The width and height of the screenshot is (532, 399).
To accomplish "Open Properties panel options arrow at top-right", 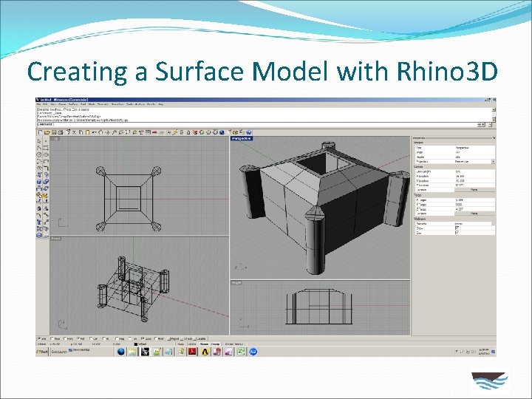I will point(494,137).
